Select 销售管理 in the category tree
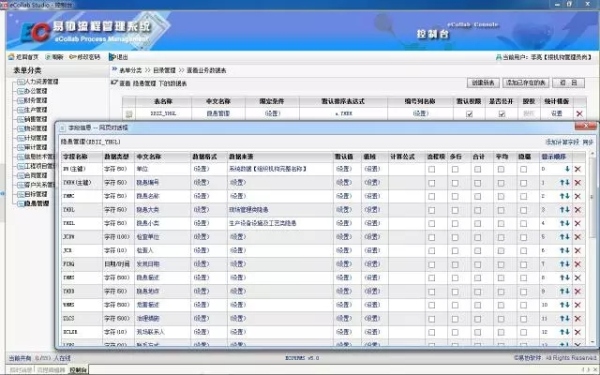Viewport: 600px width, 375px height. tap(36, 119)
